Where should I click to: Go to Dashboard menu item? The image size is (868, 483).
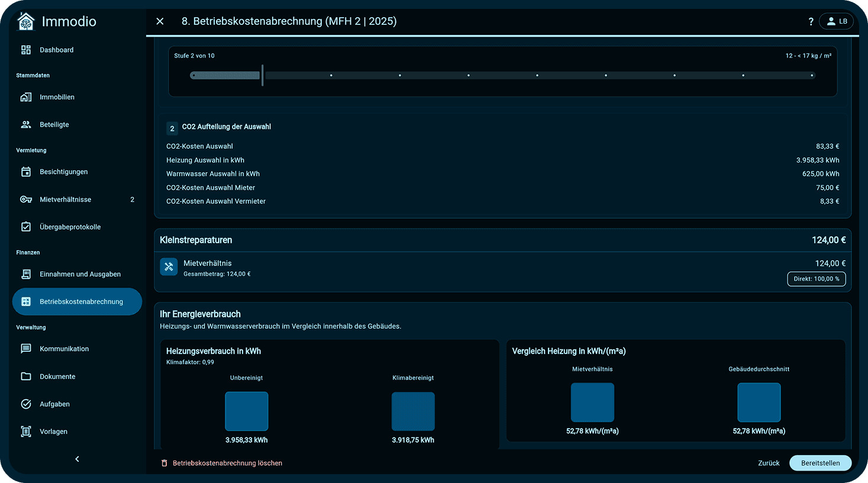(77, 50)
